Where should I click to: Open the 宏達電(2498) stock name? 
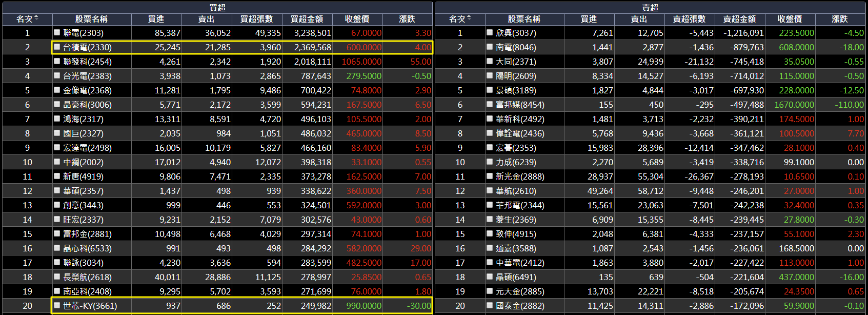pos(87,148)
